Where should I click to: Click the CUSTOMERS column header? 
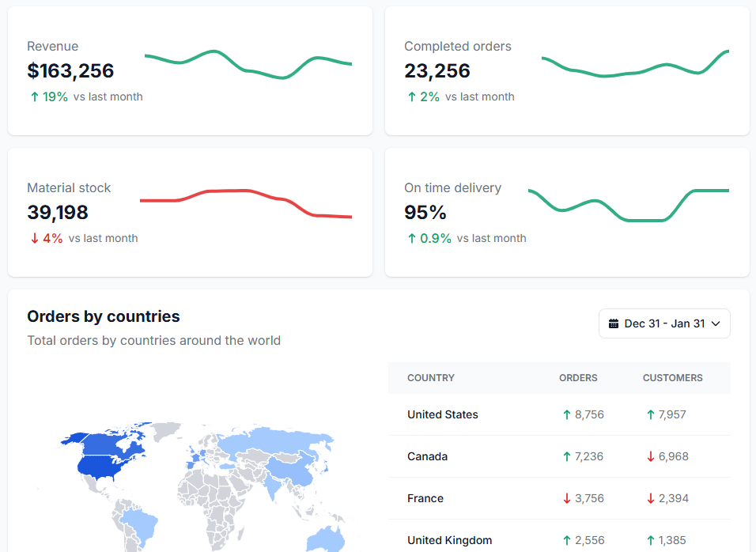point(672,378)
